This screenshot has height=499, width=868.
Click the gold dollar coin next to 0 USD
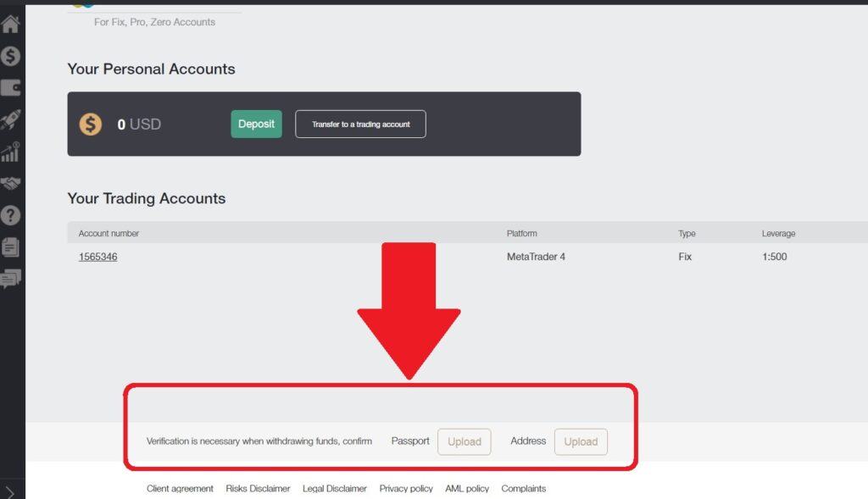(90, 124)
